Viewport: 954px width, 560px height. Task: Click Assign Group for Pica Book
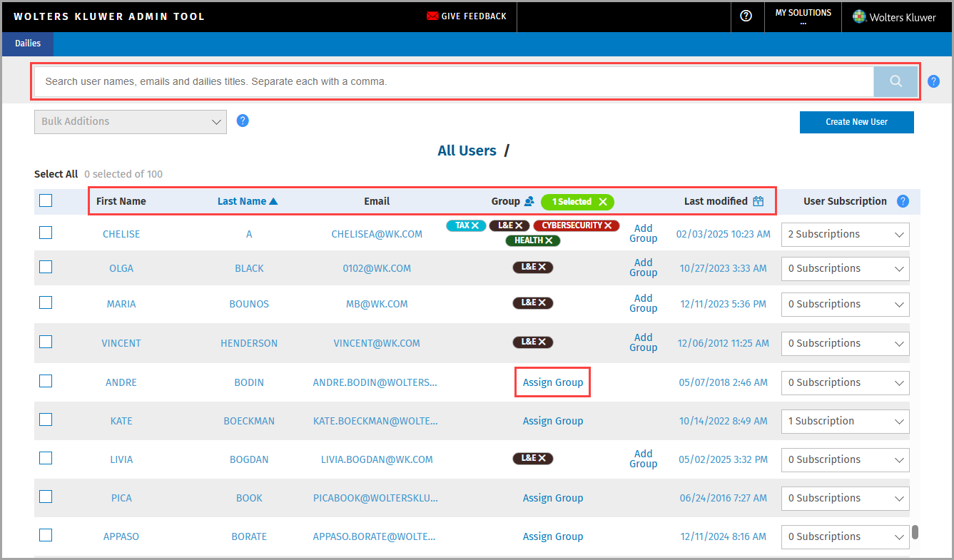click(553, 498)
